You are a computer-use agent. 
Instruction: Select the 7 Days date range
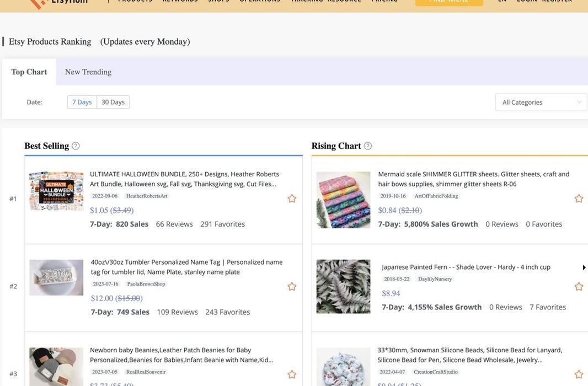click(x=82, y=102)
